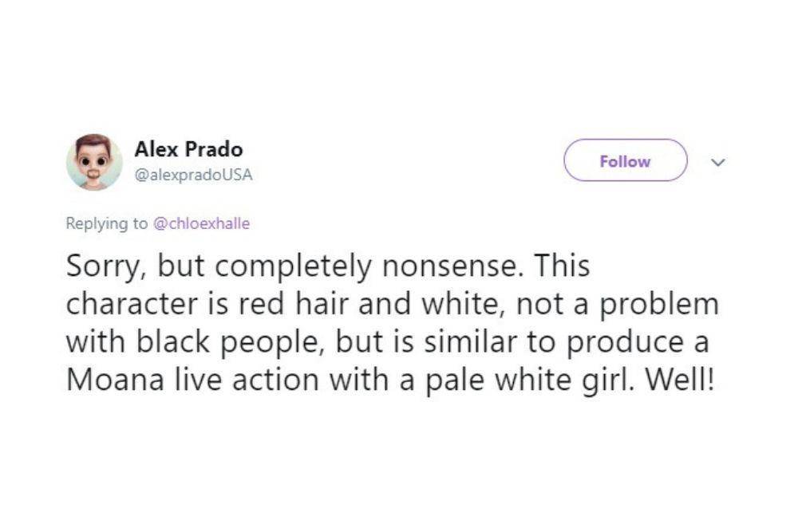This screenshot has width=798, height=532.
Task: Follow the Alex Prado account
Action: 625,161
